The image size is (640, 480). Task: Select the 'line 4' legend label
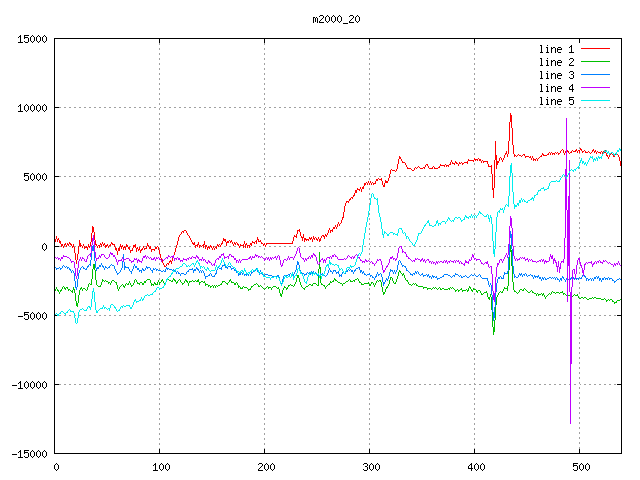pyautogui.click(x=556, y=89)
